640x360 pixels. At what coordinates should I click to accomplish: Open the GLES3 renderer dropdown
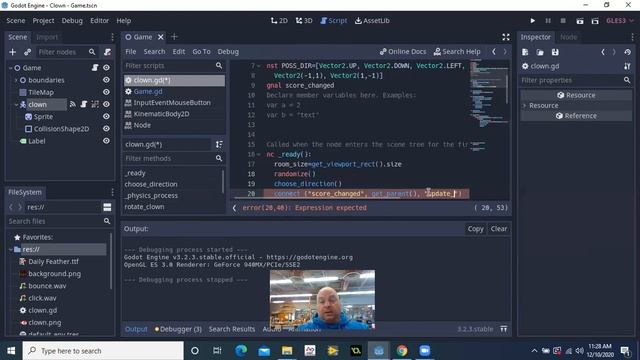(x=620, y=20)
